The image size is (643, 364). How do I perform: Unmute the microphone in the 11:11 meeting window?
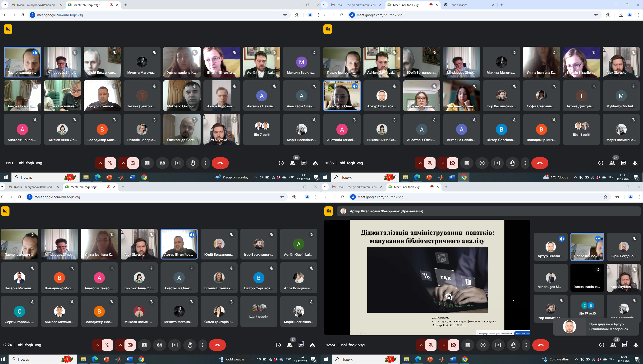(110, 163)
